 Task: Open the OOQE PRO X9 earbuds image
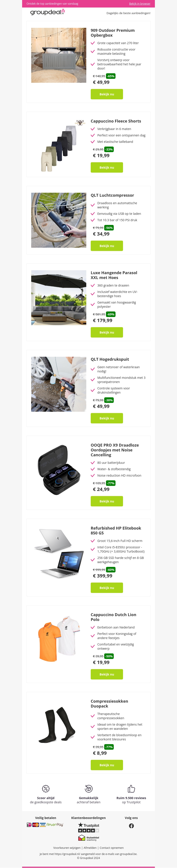(59, 470)
